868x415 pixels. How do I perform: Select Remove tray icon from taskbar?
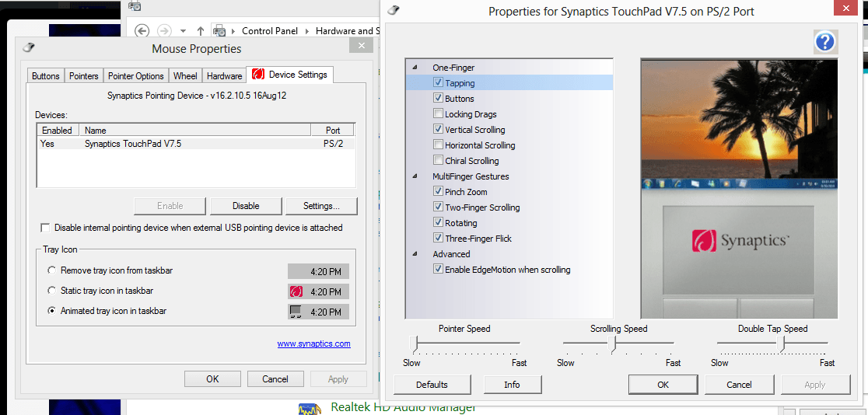[x=51, y=270]
